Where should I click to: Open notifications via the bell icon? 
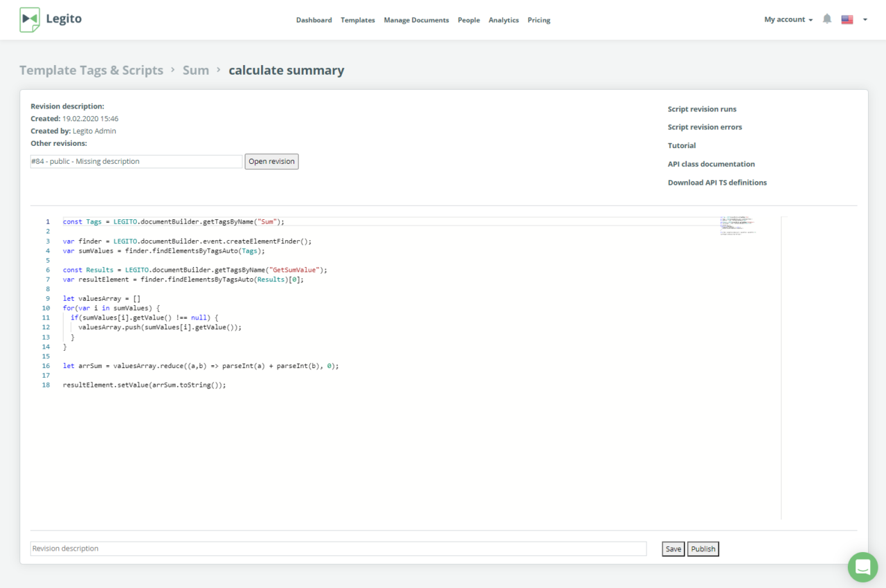coord(826,19)
